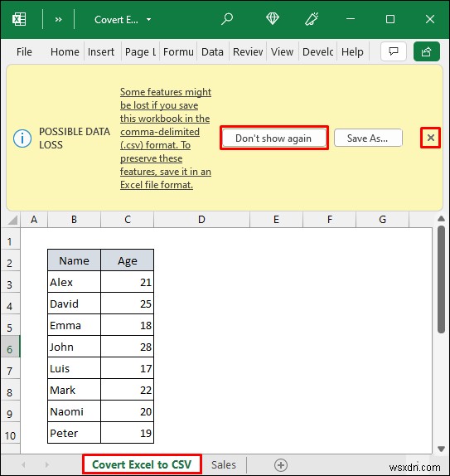Click the green Share icon button
Screen dimensions: 450x476
tap(426, 51)
